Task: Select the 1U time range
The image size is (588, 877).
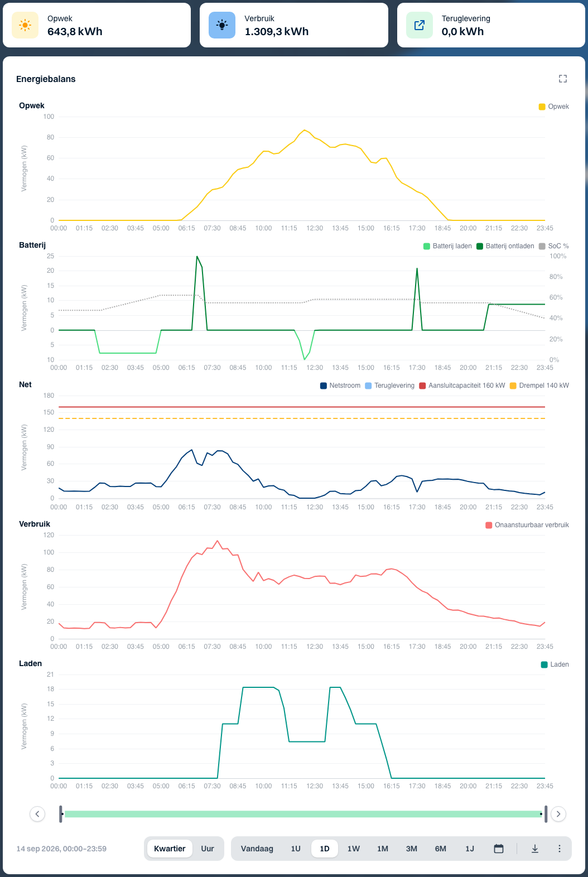Action: (x=296, y=849)
